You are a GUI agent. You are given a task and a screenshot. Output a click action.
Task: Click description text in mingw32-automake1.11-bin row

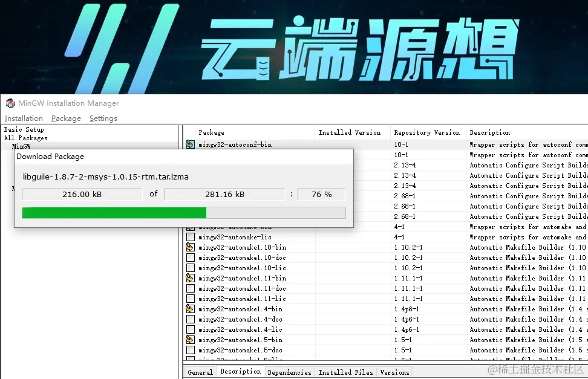pyautogui.click(x=528, y=278)
